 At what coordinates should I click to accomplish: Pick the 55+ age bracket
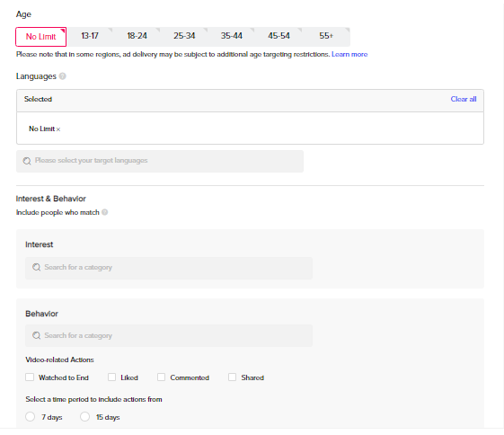pos(326,36)
